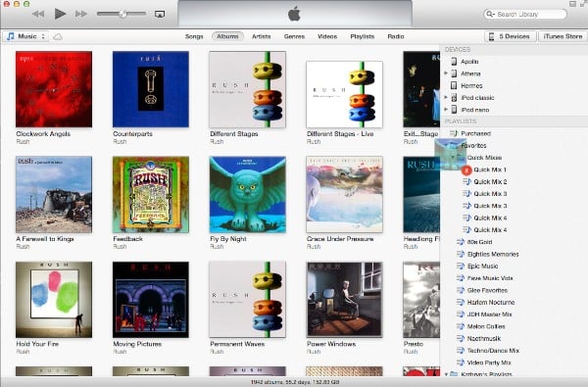Click the 80s Gold playlist icon
Viewport: 588px width, 387px height.
[x=461, y=242]
